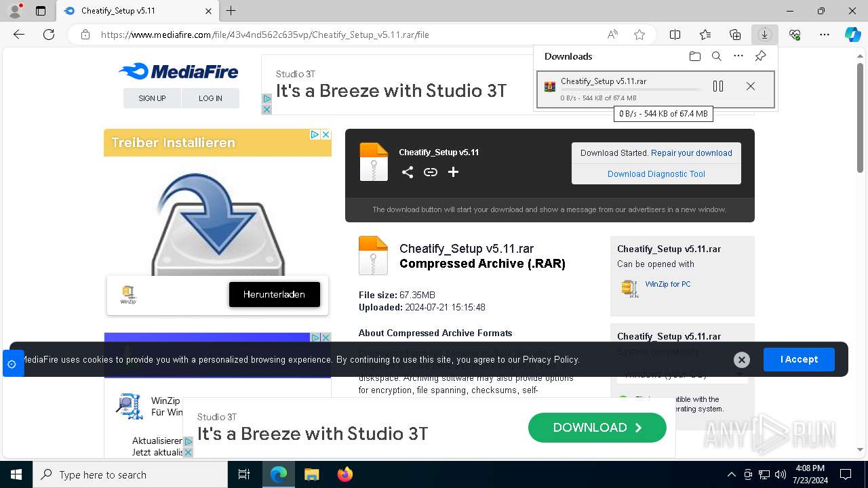The width and height of the screenshot is (868, 488).
Task: Launch Firefox from the taskbar
Action: coord(344,474)
